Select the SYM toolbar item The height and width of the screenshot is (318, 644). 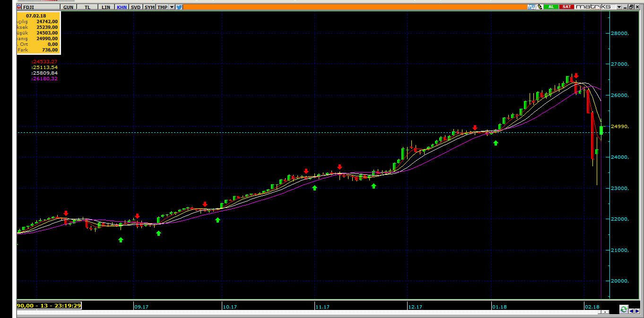[x=149, y=7]
